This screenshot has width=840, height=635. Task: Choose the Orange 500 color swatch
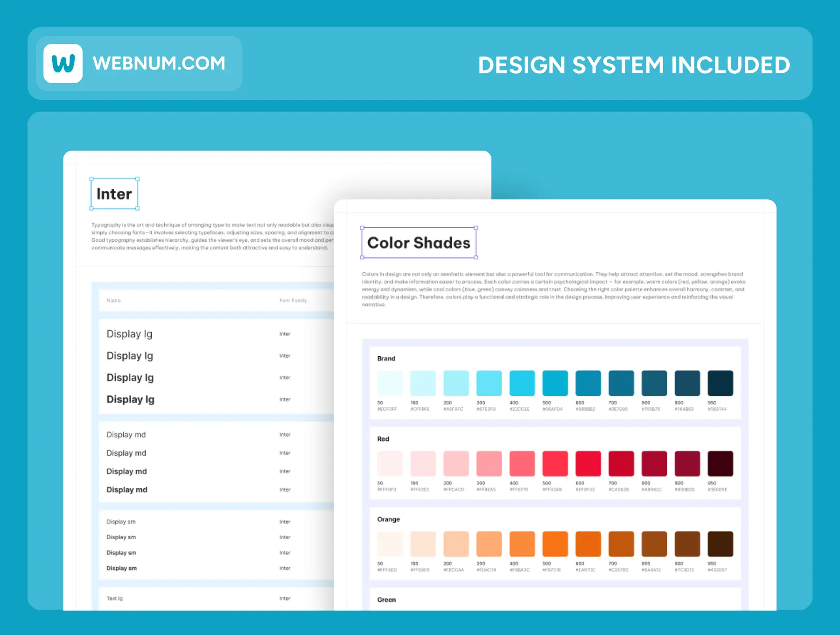pos(555,544)
